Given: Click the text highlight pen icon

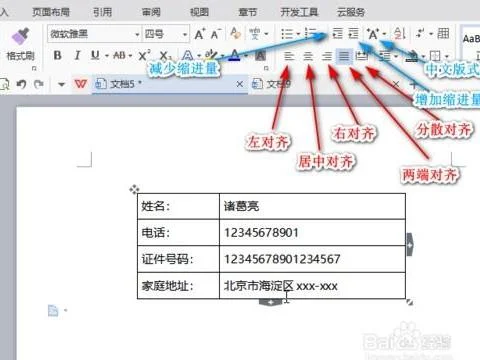Looking at the screenshot, I should coord(210,54).
